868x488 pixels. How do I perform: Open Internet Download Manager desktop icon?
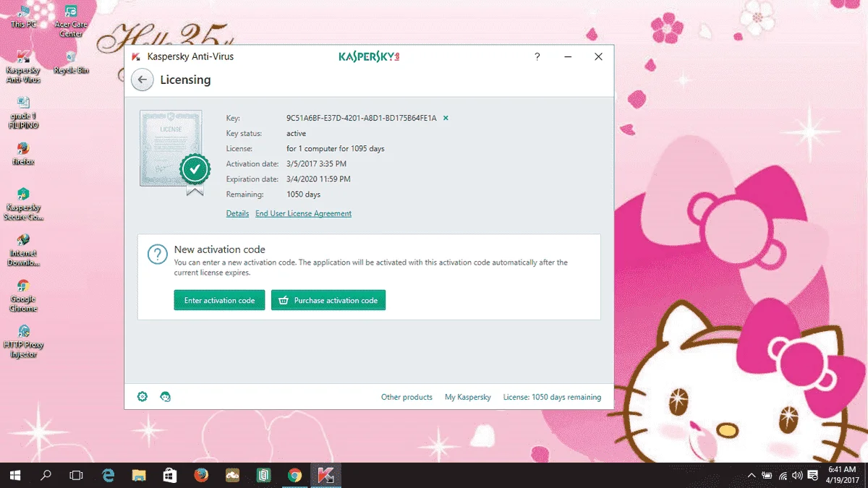point(23,249)
